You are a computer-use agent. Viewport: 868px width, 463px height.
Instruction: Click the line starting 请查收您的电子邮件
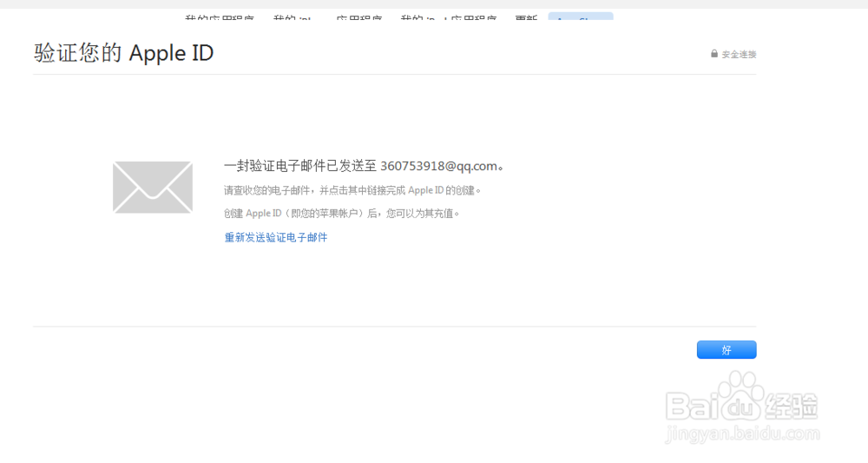click(352, 190)
